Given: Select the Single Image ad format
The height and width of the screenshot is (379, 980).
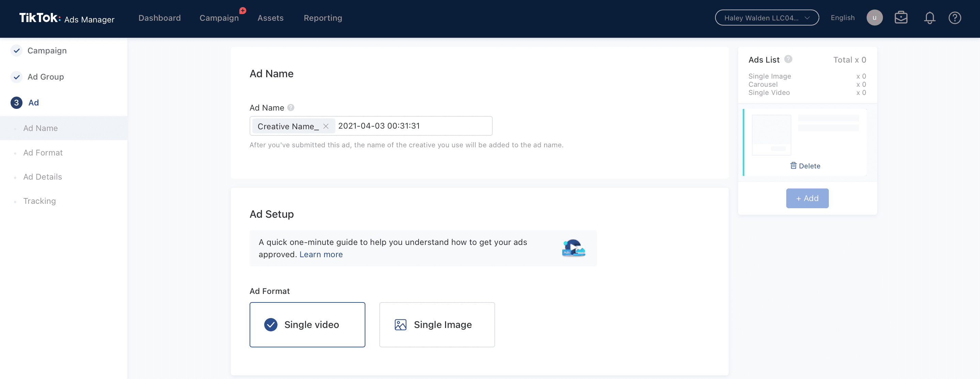Looking at the screenshot, I should click(437, 324).
